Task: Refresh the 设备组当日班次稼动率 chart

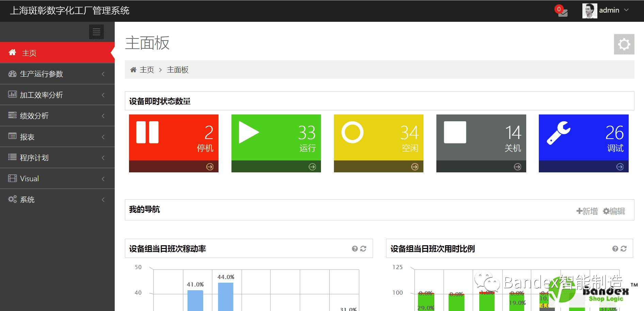Action: (x=363, y=249)
